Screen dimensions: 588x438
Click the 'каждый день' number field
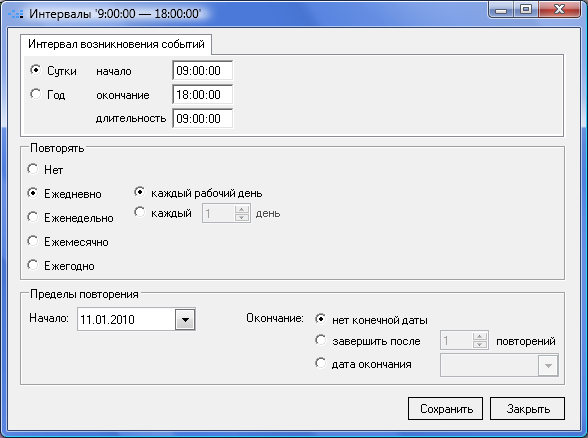tap(219, 213)
